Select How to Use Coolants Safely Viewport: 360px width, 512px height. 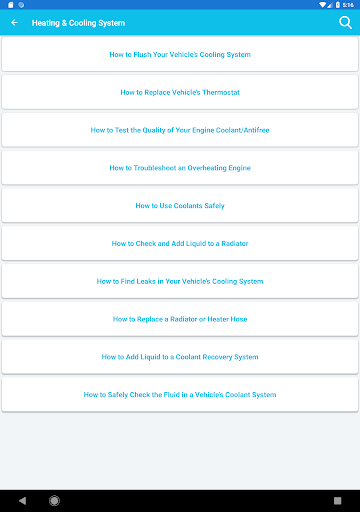180,205
